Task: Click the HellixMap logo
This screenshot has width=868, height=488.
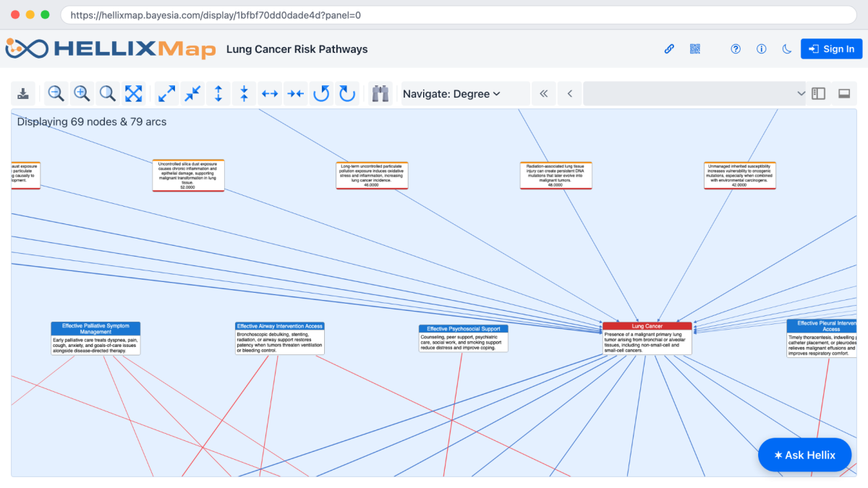Action: click(x=111, y=48)
